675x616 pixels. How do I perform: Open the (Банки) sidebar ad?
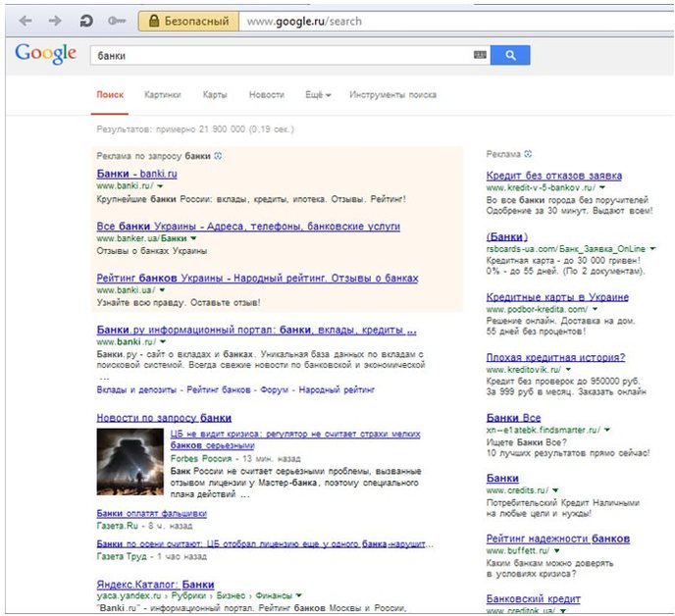[506, 236]
